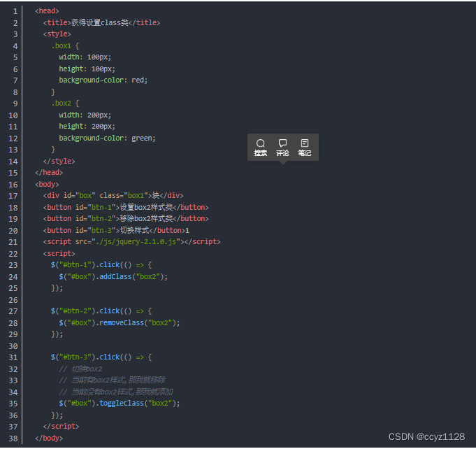Click the closing head tag
Viewport: 476px width, 449px height.
click(49, 173)
